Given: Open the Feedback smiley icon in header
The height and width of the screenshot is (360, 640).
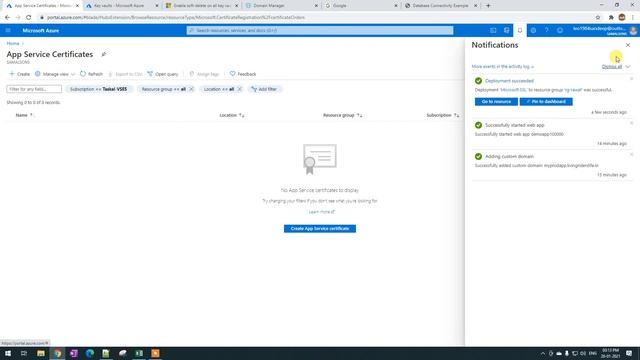Looking at the screenshot, I should 560,30.
